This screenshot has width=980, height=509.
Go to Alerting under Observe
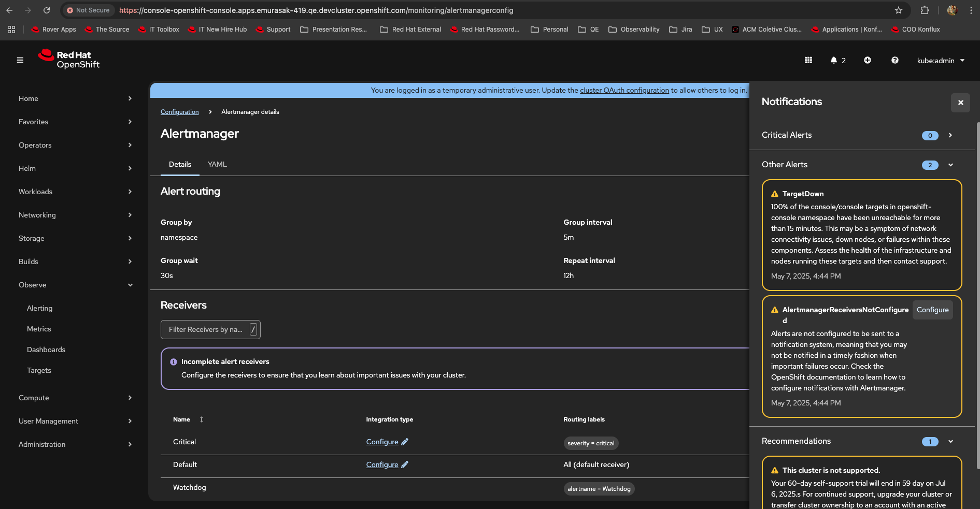tap(40, 308)
